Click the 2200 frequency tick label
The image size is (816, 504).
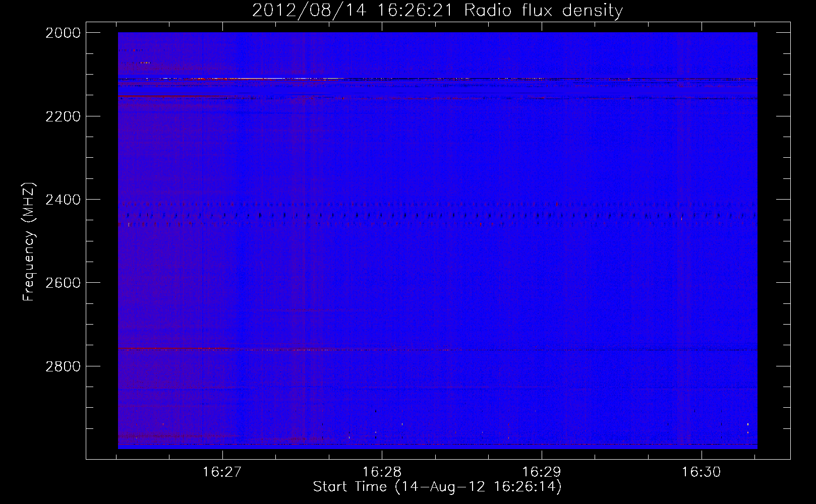[63, 116]
